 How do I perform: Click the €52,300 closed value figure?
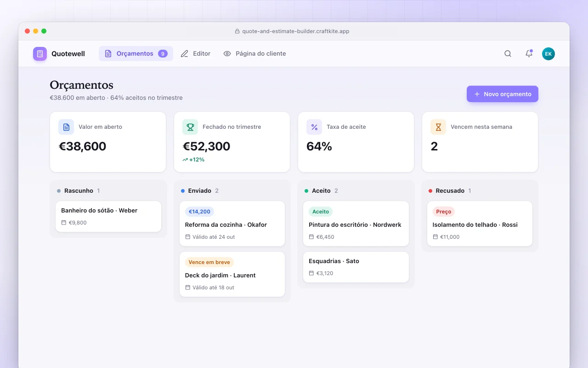point(206,146)
